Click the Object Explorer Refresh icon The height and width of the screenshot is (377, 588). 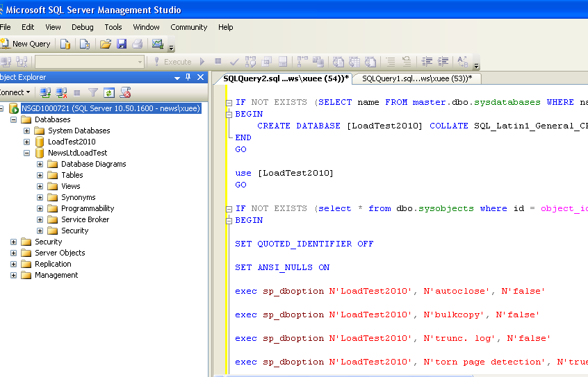pos(109,92)
